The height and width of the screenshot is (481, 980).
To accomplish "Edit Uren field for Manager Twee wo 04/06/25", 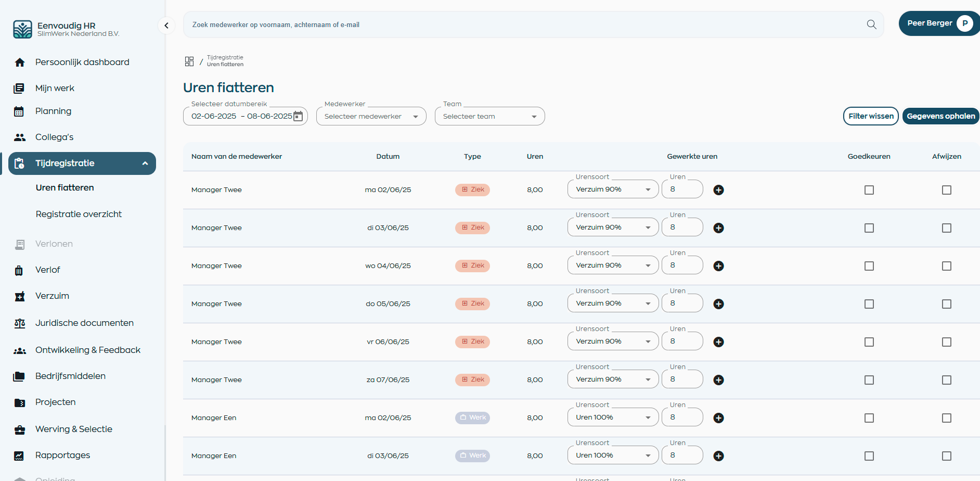I will [682, 265].
